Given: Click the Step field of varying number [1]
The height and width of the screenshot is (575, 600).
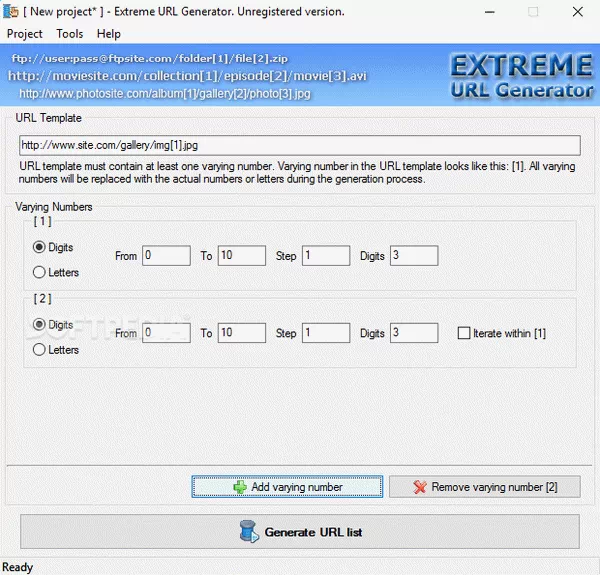Looking at the screenshot, I should coord(326,256).
